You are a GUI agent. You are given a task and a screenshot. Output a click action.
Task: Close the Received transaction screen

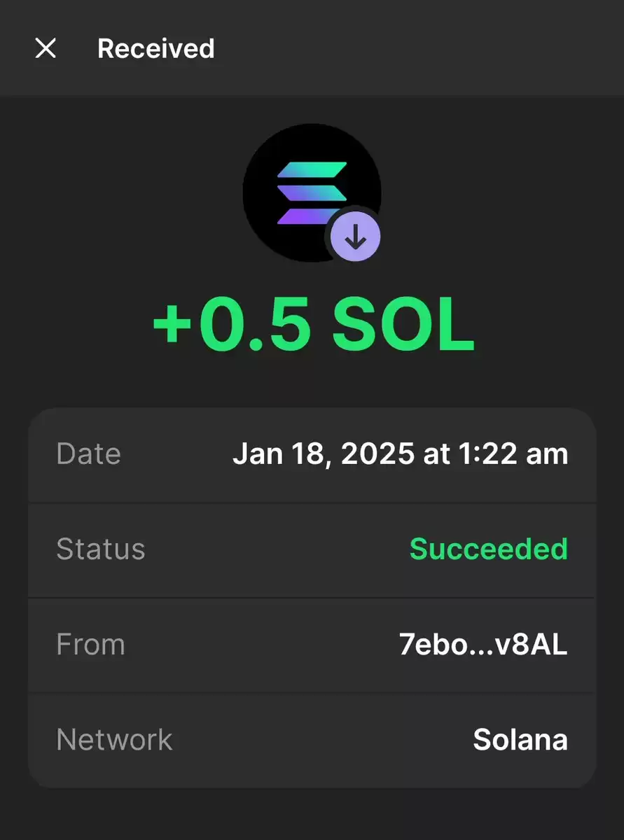(x=46, y=48)
